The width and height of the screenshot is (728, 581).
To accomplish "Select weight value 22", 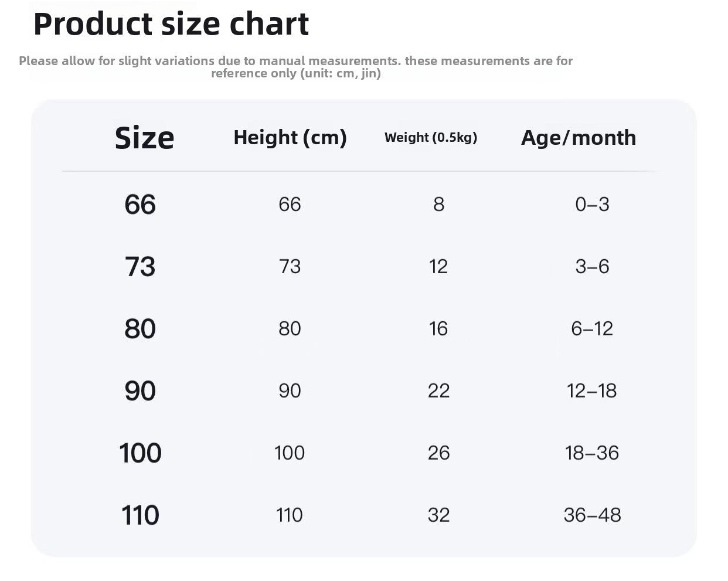I will coord(438,390).
